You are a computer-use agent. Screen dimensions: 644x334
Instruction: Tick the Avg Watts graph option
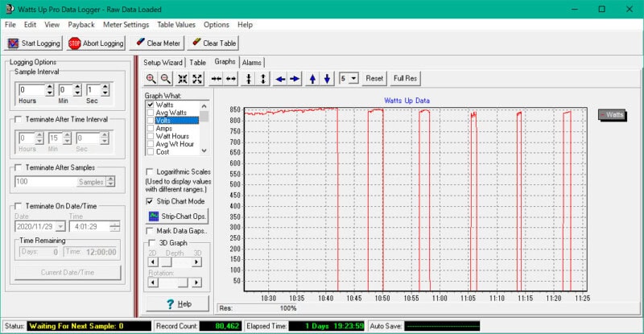point(151,113)
